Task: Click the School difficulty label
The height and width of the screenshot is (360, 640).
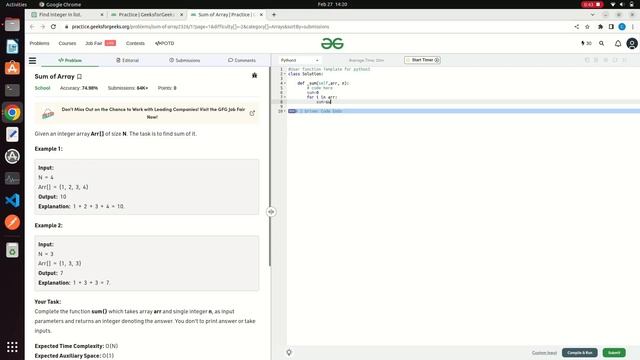Action: pos(42,88)
